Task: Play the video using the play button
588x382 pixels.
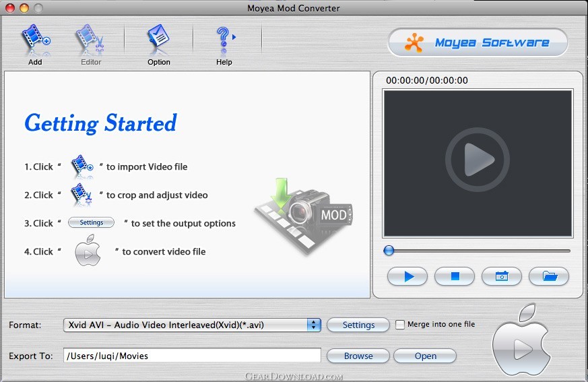Action: coord(407,276)
